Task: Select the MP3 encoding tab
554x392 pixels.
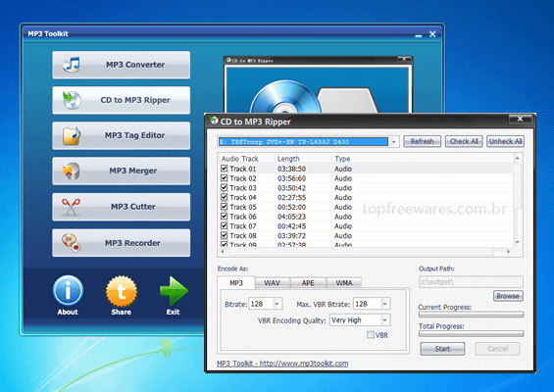Action: [236, 283]
